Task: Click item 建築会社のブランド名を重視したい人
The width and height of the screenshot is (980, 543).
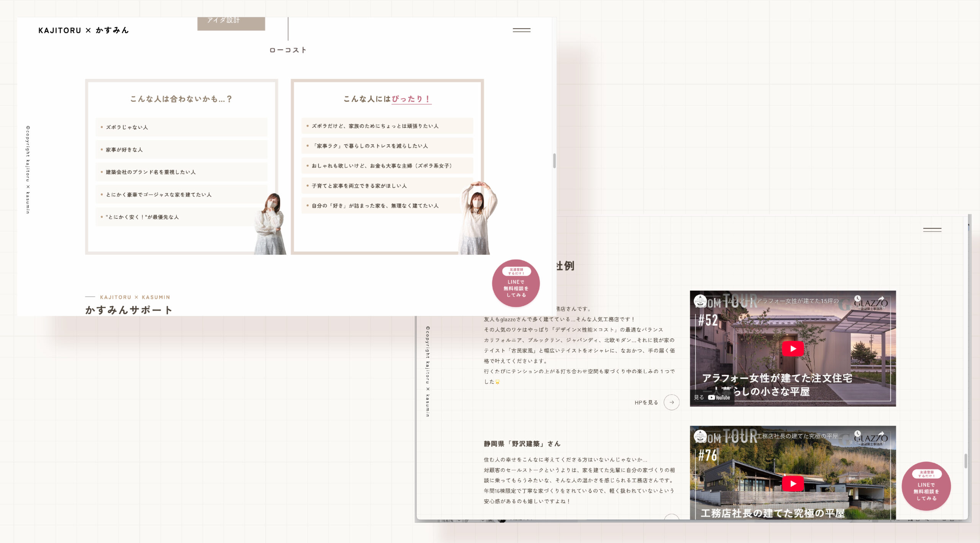Action: pyautogui.click(x=181, y=172)
